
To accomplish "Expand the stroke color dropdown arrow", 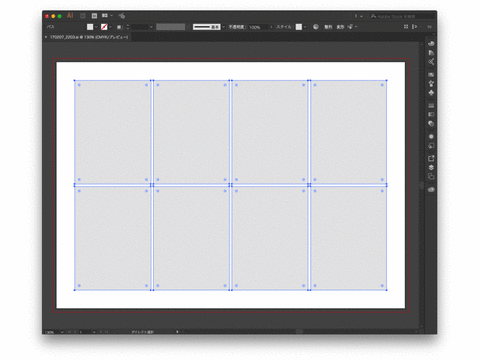I will [x=110, y=27].
